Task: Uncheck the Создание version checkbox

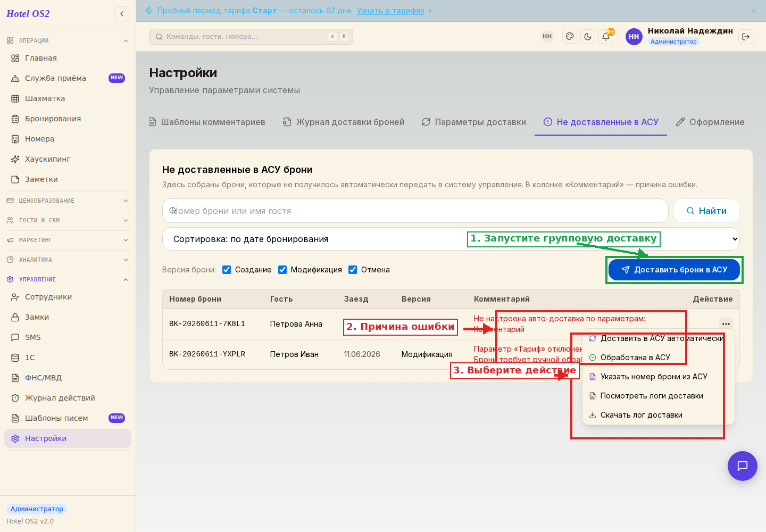Action: [x=227, y=270]
